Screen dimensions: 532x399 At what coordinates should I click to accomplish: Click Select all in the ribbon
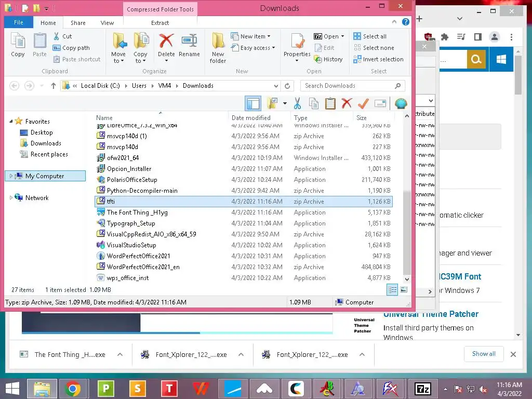pyautogui.click(x=370, y=36)
